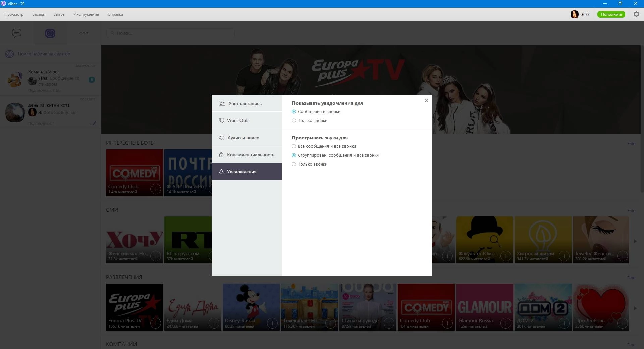Open the Инструменты menu

point(86,14)
